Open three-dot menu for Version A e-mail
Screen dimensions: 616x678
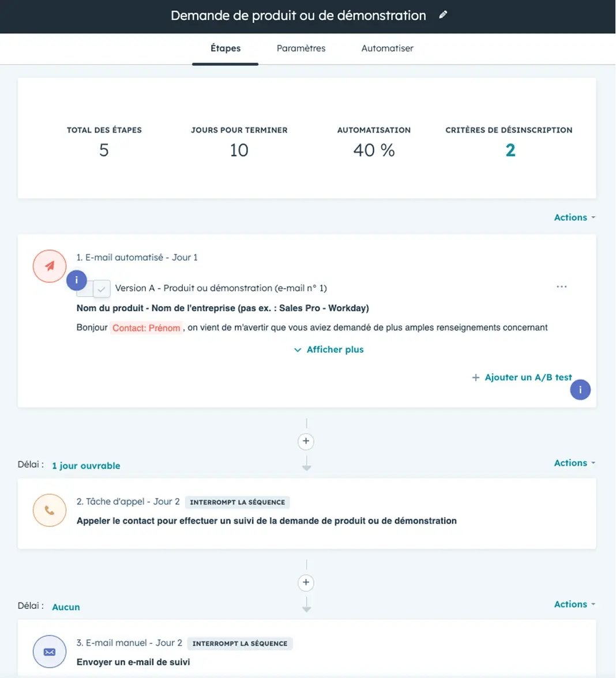pos(562,287)
